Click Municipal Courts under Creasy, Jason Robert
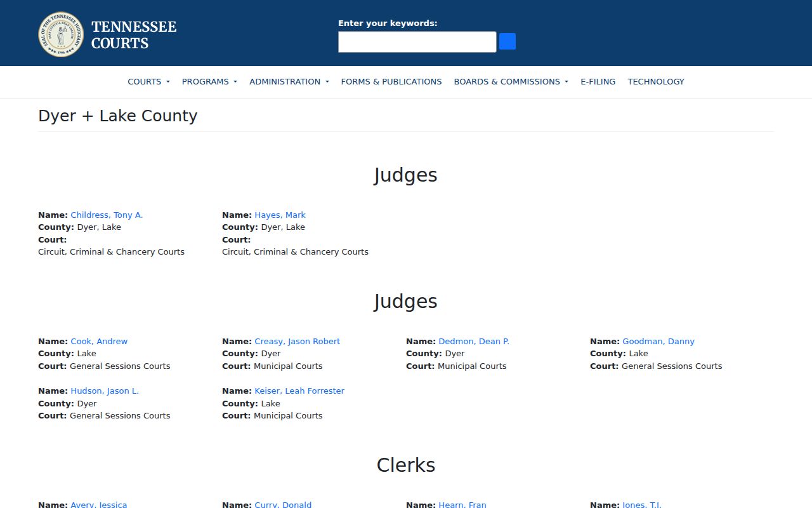 click(288, 366)
